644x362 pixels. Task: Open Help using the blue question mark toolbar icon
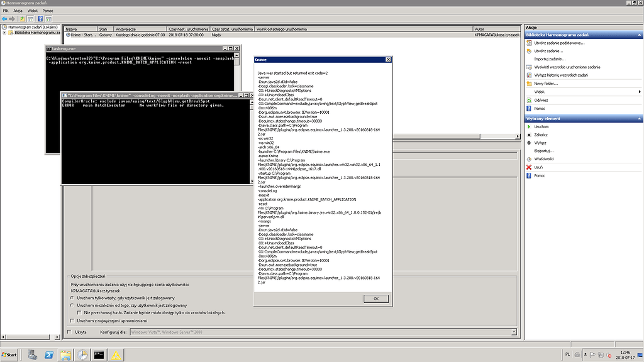(x=40, y=18)
